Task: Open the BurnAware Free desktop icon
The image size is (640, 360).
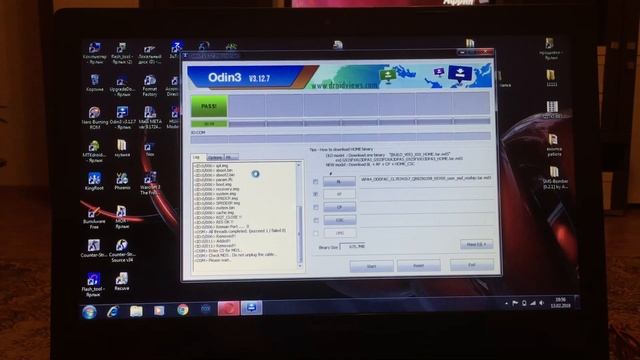Action: pos(94,217)
